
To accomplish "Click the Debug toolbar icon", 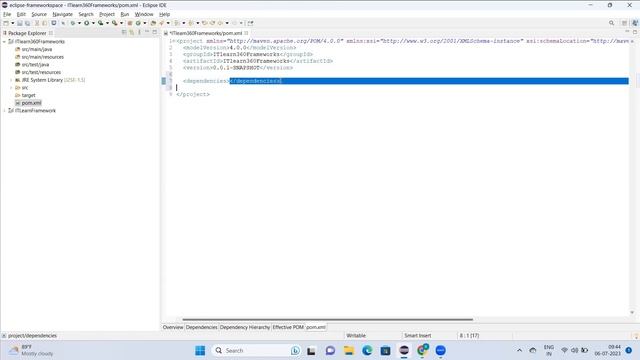I will pos(73,23).
